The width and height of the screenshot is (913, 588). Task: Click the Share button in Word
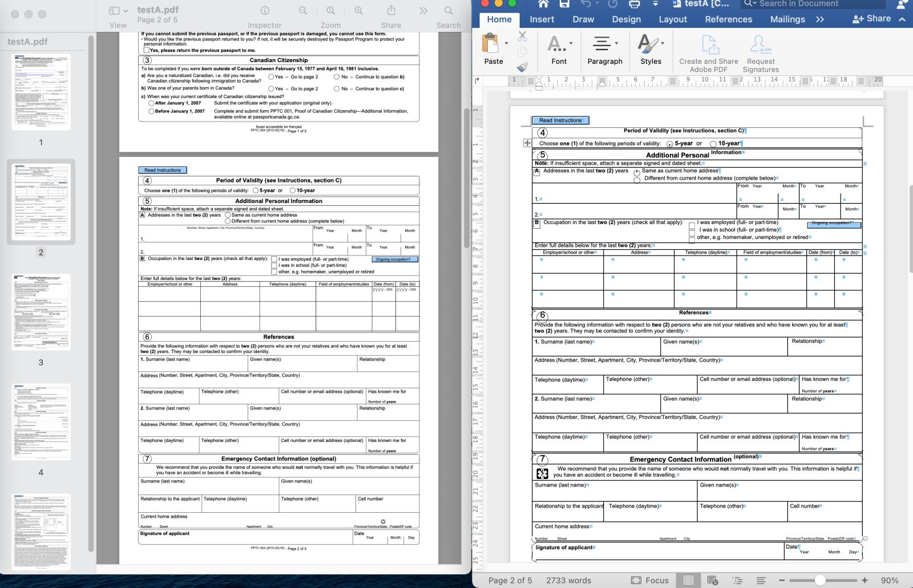(871, 19)
